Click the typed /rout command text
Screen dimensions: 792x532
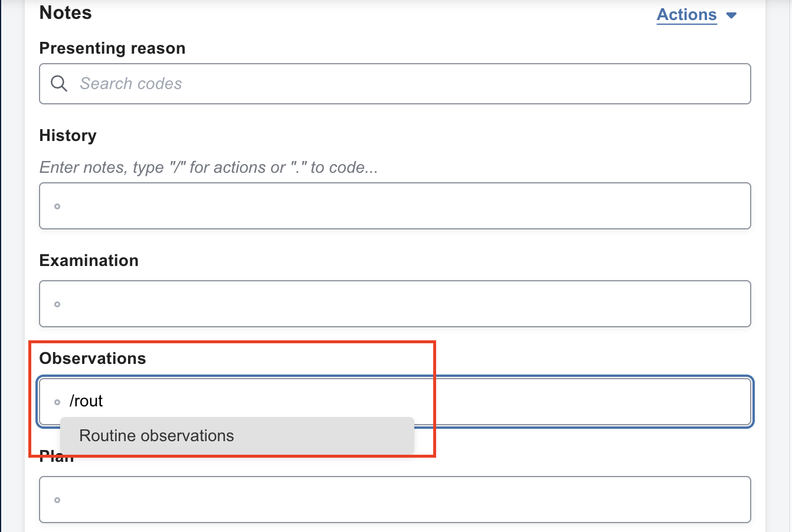86,401
